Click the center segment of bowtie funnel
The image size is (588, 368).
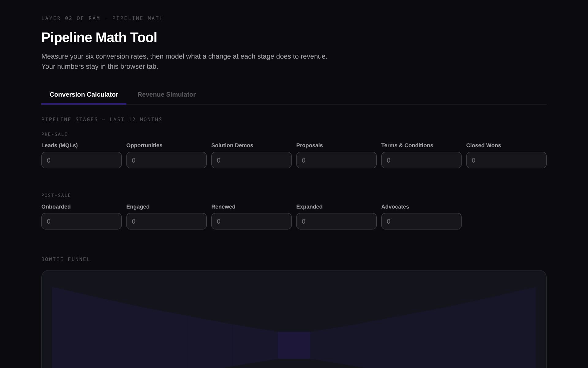click(294, 345)
